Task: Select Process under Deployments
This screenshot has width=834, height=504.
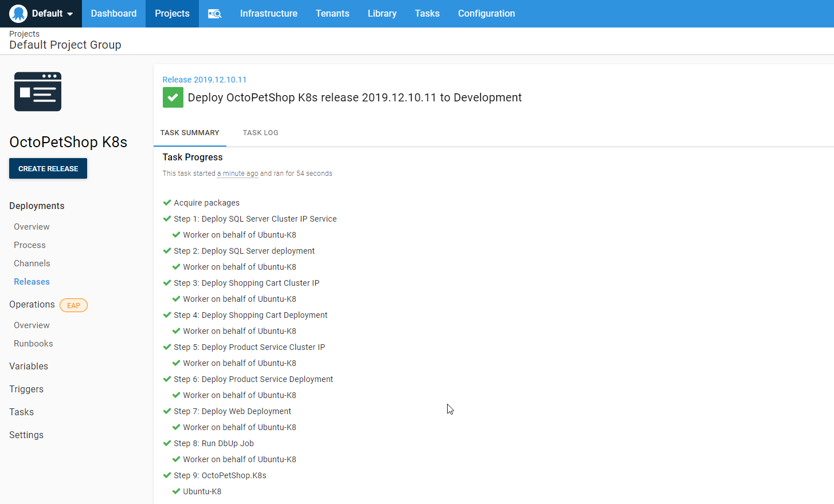Action: coord(30,245)
